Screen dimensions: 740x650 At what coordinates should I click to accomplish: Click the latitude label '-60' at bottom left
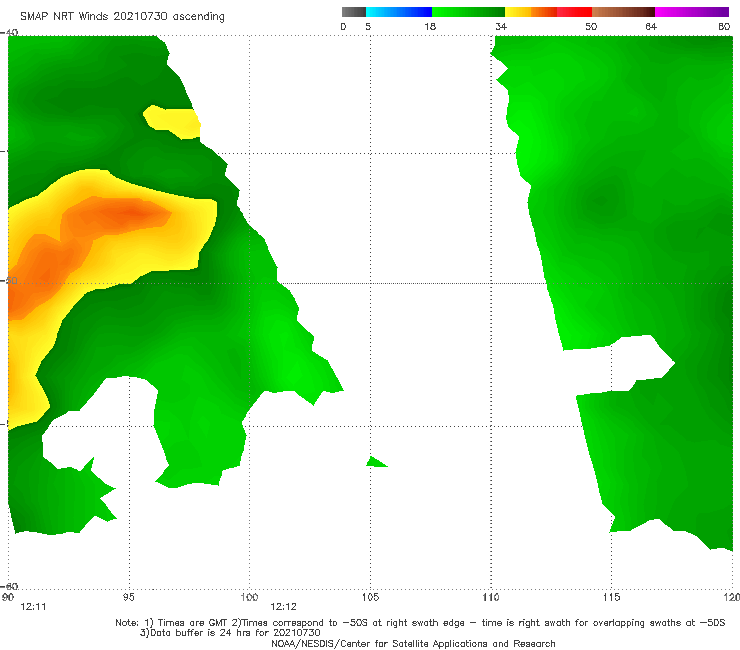coord(9,586)
